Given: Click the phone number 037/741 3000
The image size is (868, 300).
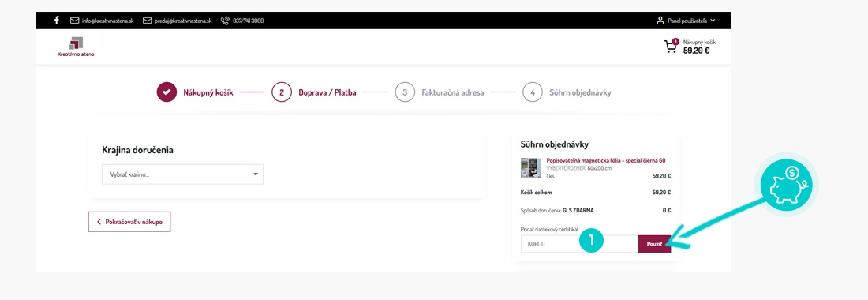Looking at the screenshot, I should point(248,21).
